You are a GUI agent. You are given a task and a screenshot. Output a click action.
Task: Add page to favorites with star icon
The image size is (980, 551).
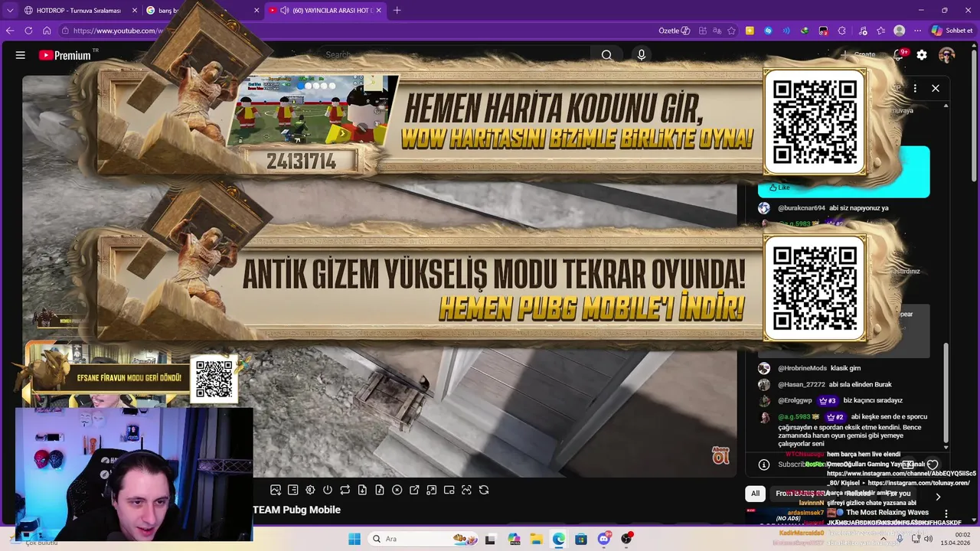coord(732,31)
